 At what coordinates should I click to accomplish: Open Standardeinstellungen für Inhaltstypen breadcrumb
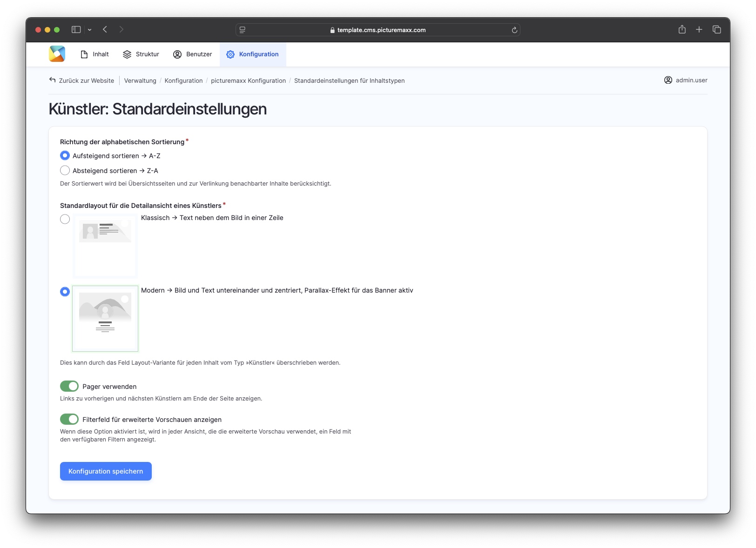point(350,80)
